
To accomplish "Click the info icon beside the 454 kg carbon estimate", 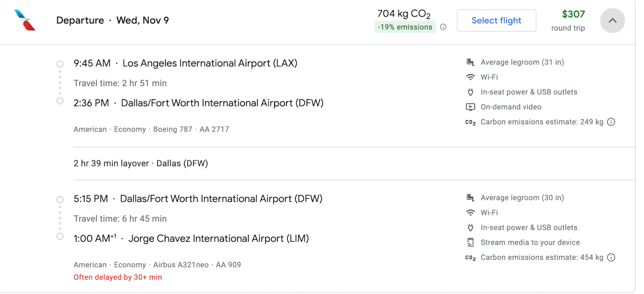I will pyautogui.click(x=611, y=257).
